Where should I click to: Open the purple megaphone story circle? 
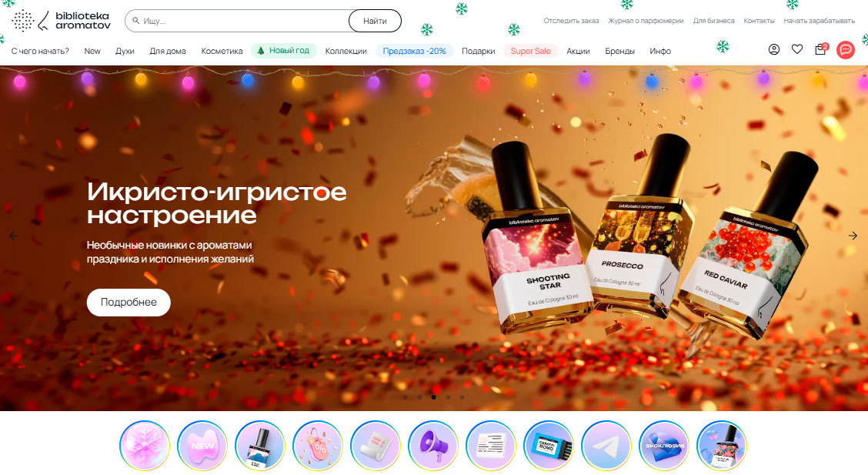pyautogui.click(x=433, y=446)
